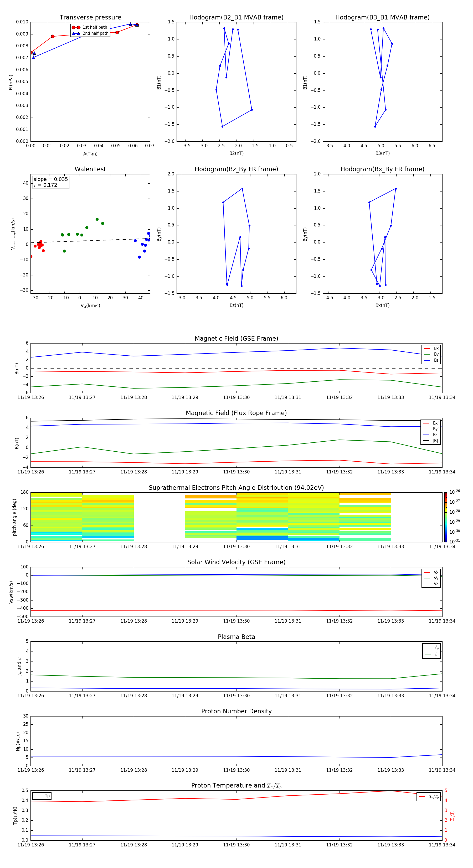
Task: Click the 'Pt(nPa)' y-axis label
Action: tap(11, 82)
